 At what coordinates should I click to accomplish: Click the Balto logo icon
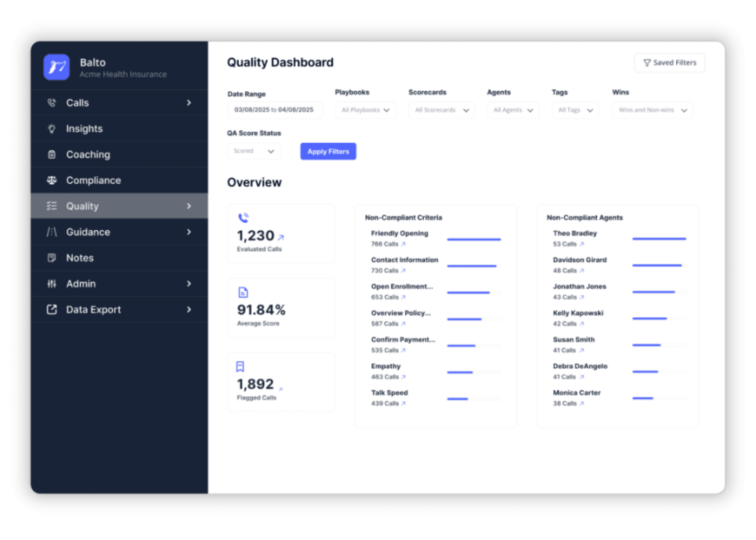pyautogui.click(x=57, y=67)
